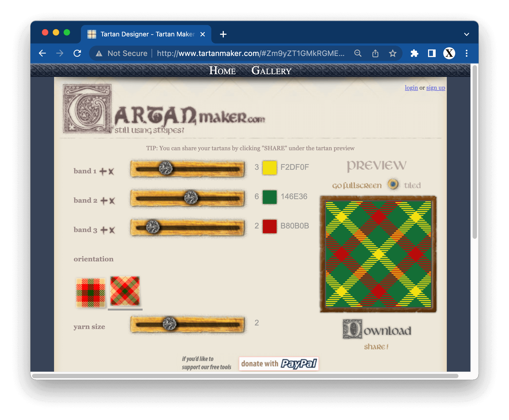This screenshot has width=509, height=420.
Task: Add a band after band 1
Action: click(x=103, y=171)
